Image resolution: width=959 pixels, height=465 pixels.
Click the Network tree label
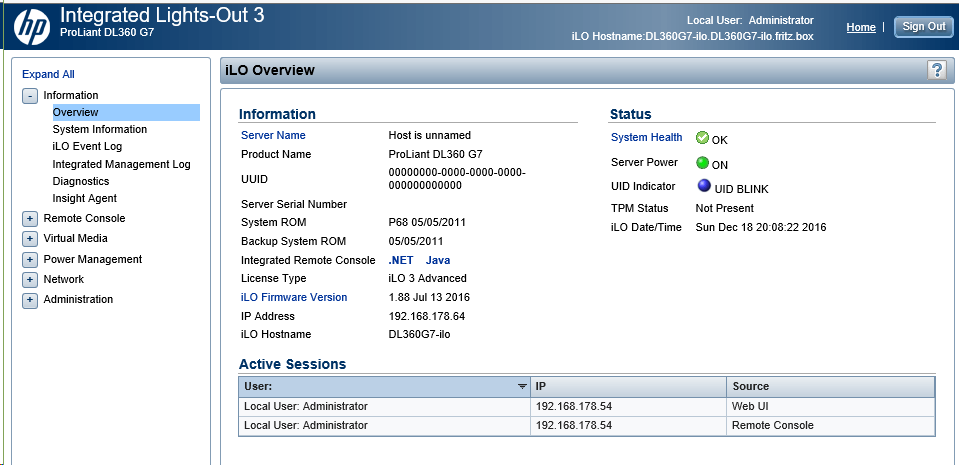pyautogui.click(x=64, y=280)
